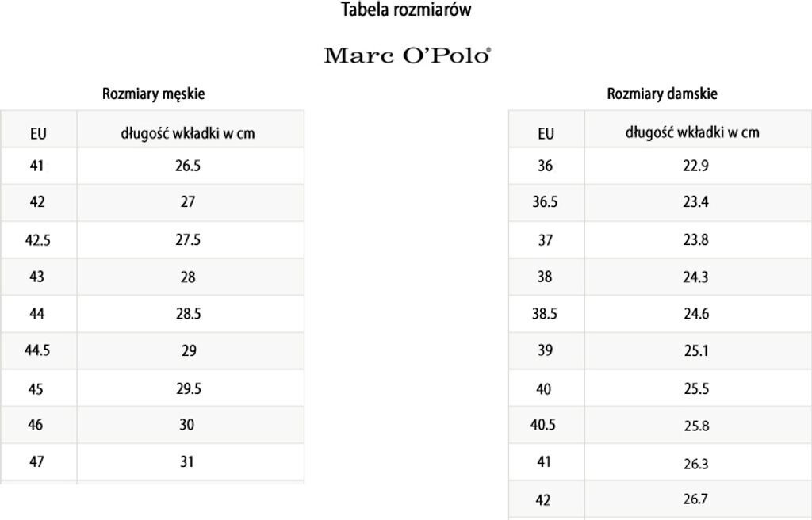
Task: Choose EU size 40.5 cell
Action: 543,425
